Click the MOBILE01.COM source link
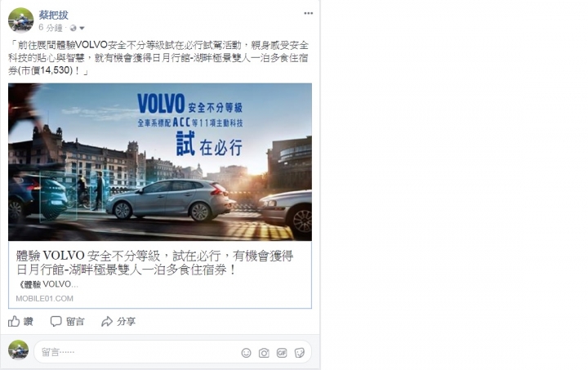 (45, 298)
